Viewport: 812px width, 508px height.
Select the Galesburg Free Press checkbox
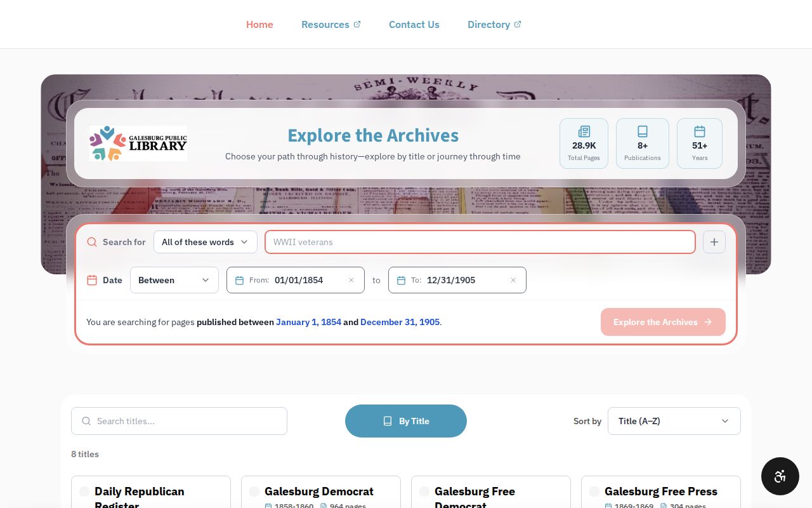(594, 491)
